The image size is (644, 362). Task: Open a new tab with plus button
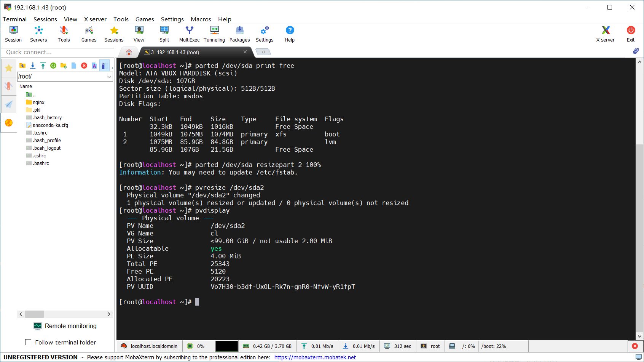263,52
